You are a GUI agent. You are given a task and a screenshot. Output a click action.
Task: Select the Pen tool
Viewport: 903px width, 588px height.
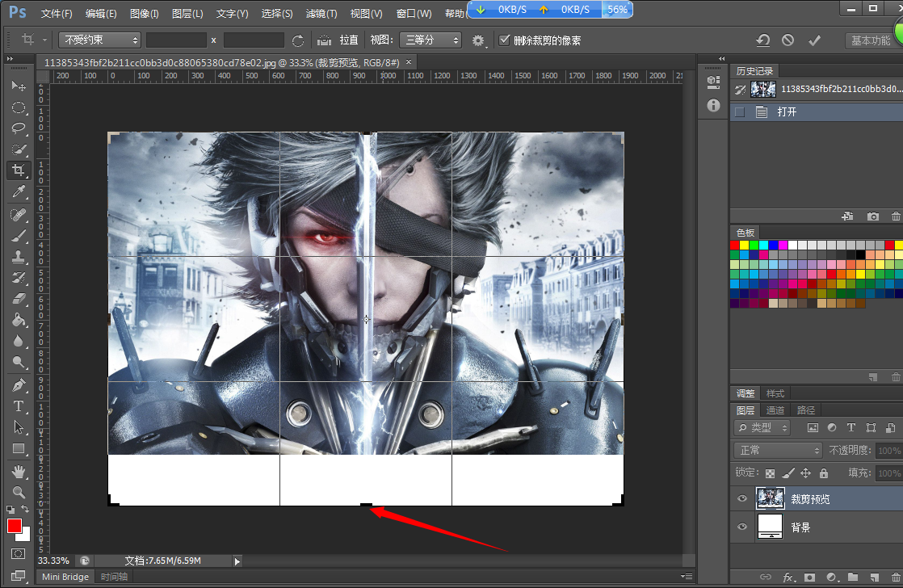(19, 384)
